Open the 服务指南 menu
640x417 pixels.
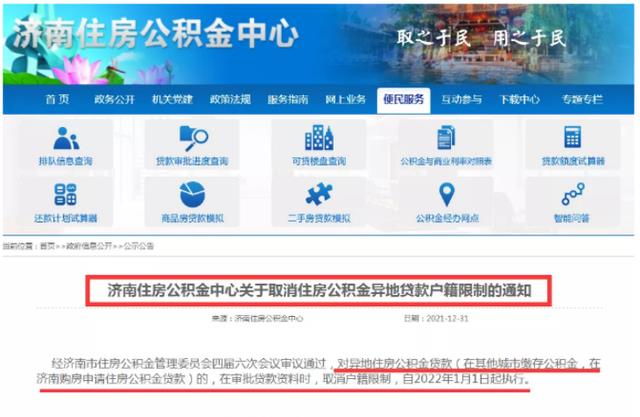pyautogui.click(x=288, y=99)
